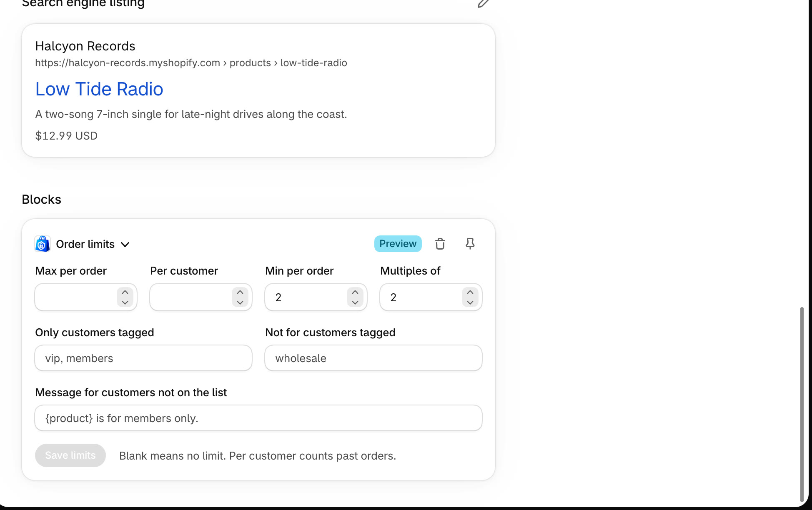Pin the Order limits block
Viewport: 812px width, 510px height.
470,244
